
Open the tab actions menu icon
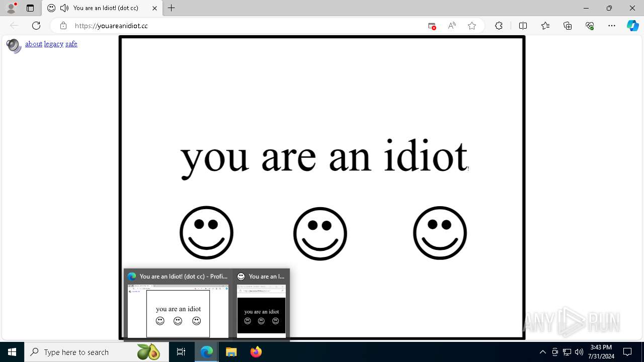coord(30,8)
